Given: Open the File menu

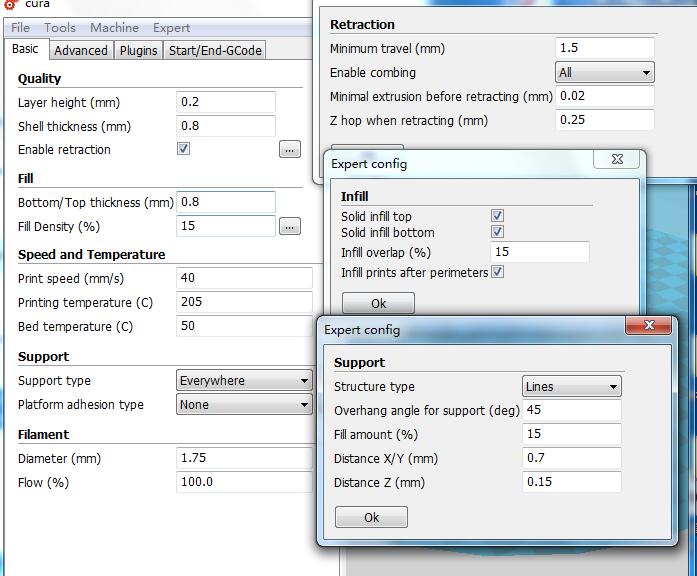Looking at the screenshot, I should coord(20,28).
